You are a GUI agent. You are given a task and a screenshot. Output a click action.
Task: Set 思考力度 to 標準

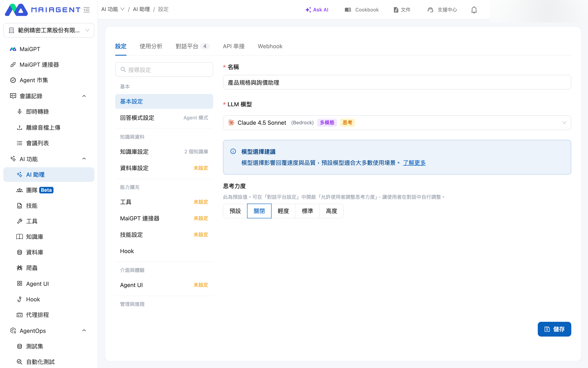(x=307, y=211)
